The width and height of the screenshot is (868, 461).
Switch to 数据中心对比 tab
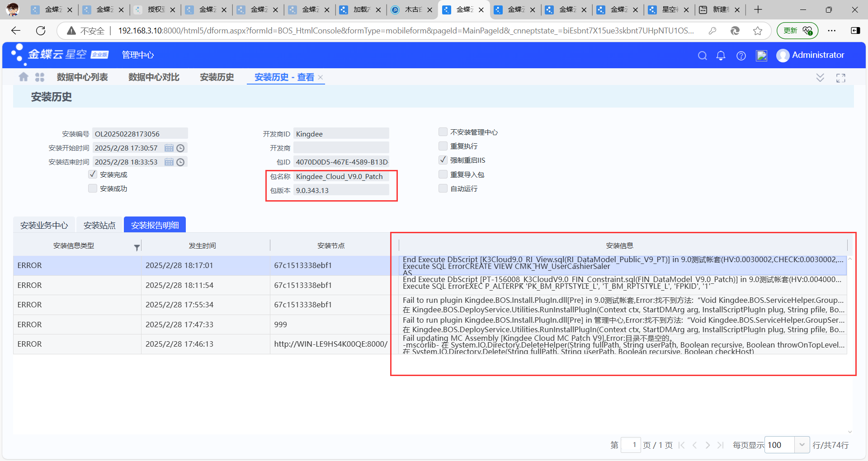pos(154,77)
